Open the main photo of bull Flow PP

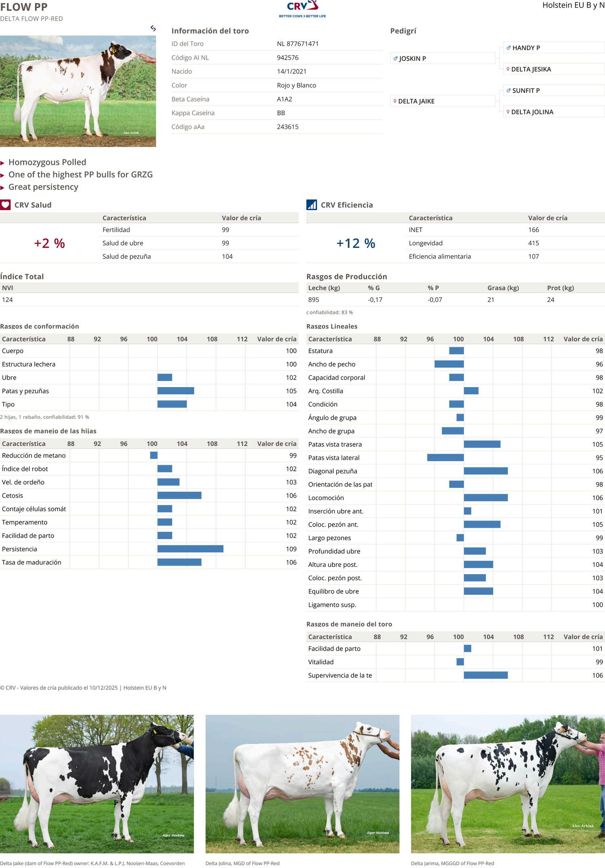click(x=78, y=91)
